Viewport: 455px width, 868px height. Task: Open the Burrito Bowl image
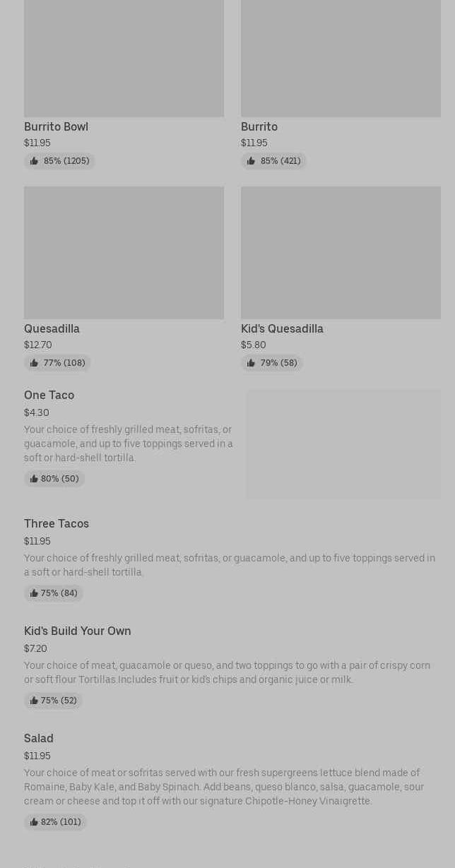pos(124,58)
